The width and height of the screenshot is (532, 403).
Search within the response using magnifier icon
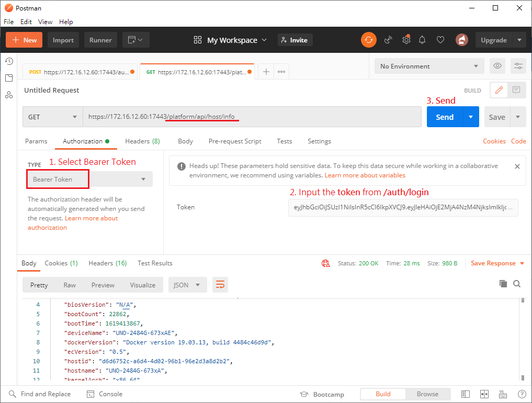517,283
